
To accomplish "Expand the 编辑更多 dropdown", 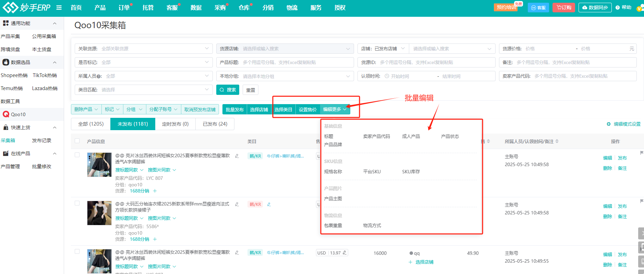I will click(x=335, y=109).
